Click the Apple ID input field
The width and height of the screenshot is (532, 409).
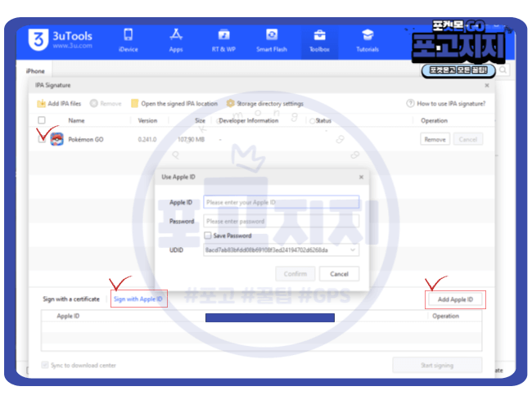(282, 202)
